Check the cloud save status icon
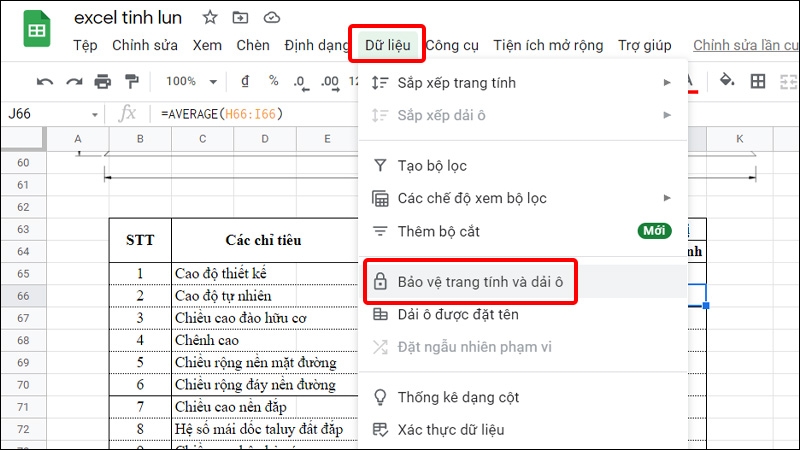800x450 pixels. coord(271,17)
